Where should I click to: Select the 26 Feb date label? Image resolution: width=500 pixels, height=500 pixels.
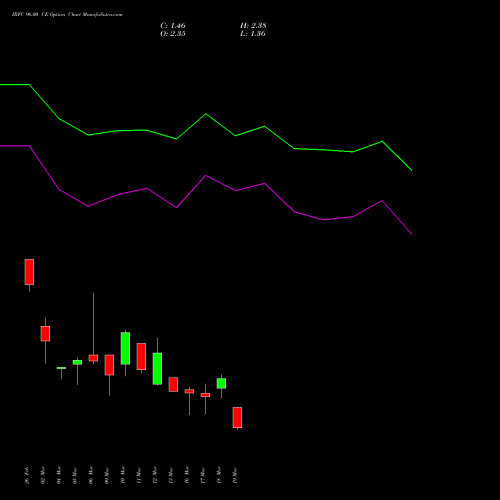click(27, 475)
